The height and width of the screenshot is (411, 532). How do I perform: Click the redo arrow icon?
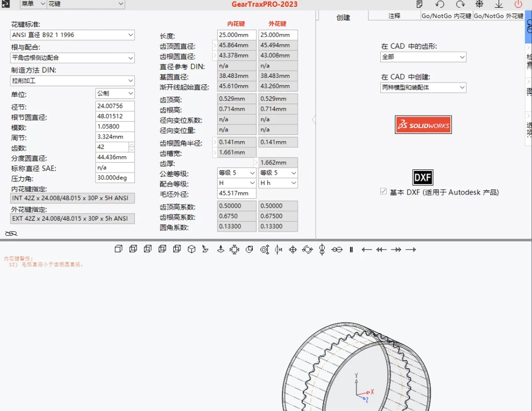(x=460, y=4)
